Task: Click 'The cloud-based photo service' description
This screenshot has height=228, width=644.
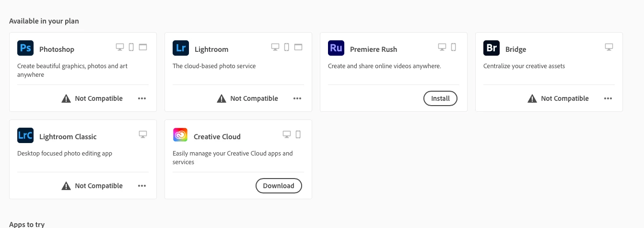Action: [214, 66]
